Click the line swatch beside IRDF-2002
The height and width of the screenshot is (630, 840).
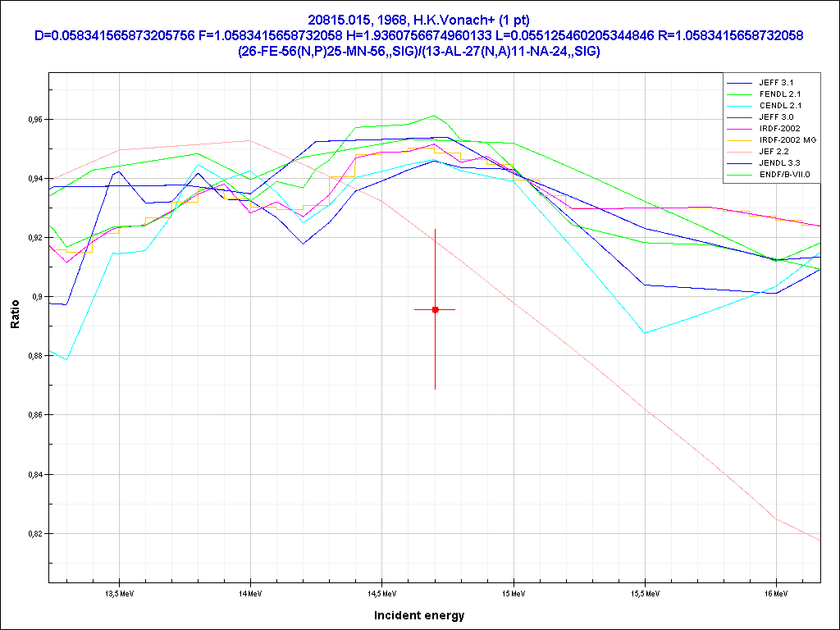click(739, 129)
